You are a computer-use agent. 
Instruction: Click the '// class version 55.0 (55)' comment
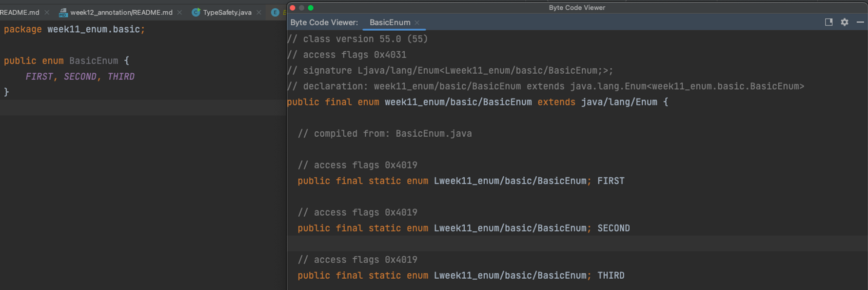[357, 39]
